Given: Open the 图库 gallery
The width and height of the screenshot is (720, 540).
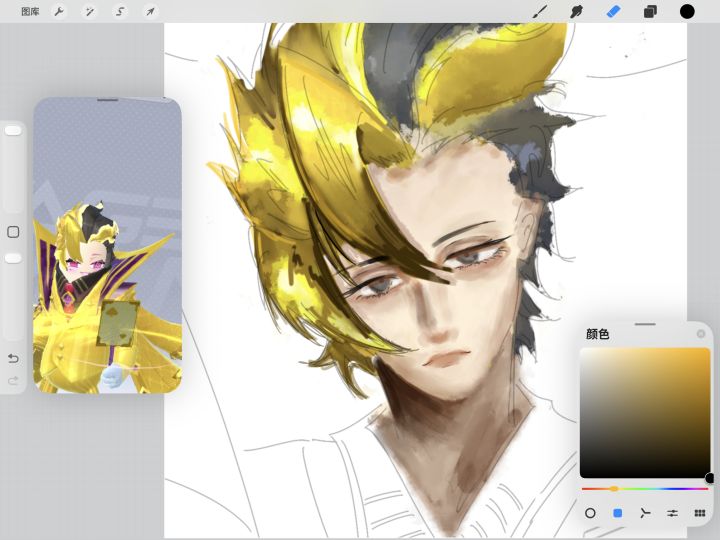Looking at the screenshot, I should [x=30, y=12].
